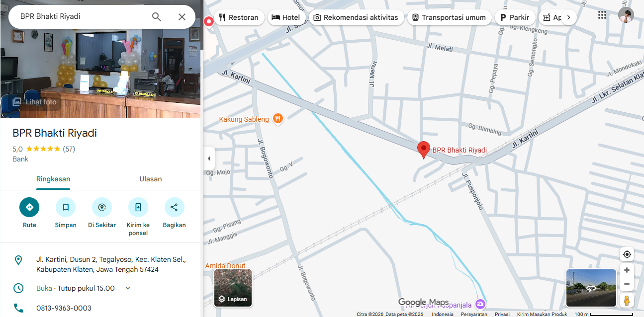Viewport: 644px width, 317px height.
Task: Expand the opening hours dropdown
Action: point(128,288)
